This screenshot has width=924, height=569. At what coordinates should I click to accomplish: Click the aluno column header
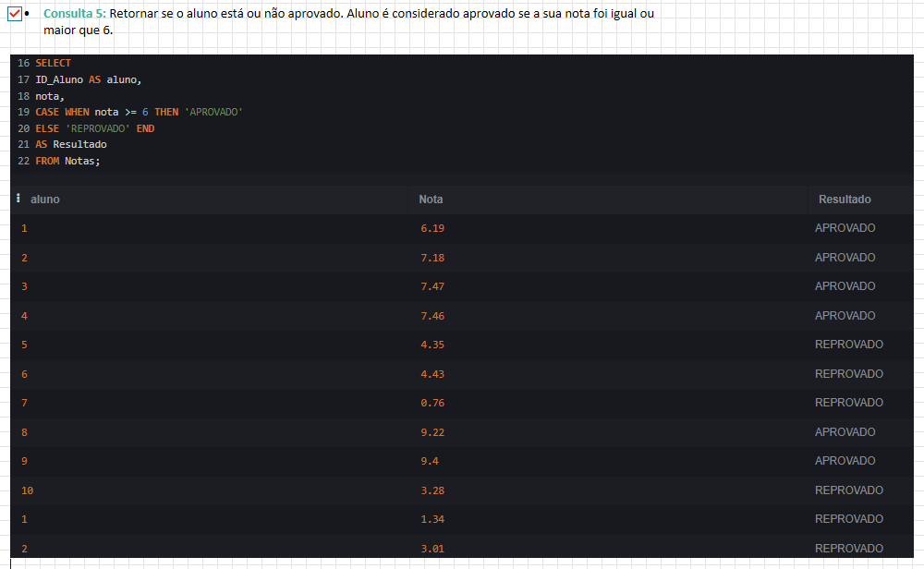tap(45, 200)
